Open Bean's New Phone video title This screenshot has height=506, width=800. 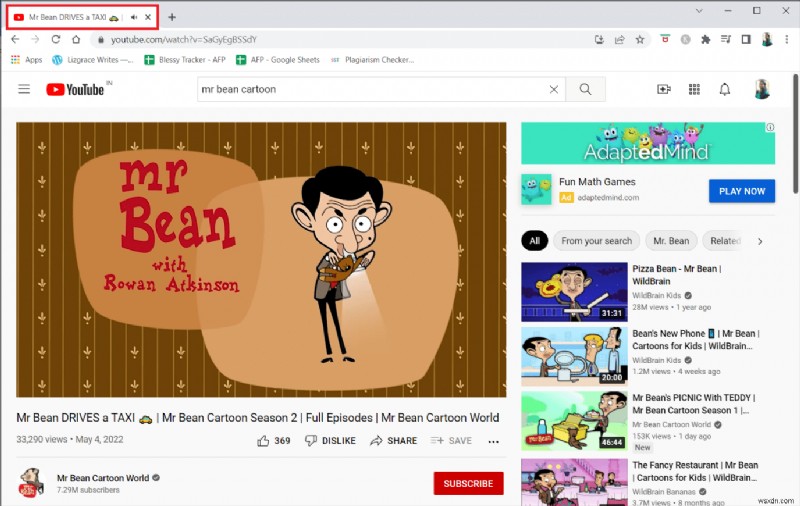696,340
